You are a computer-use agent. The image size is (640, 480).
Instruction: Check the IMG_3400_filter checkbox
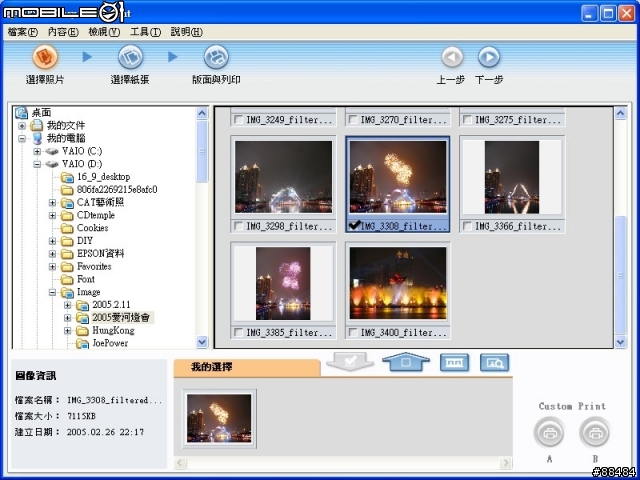point(353,333)
